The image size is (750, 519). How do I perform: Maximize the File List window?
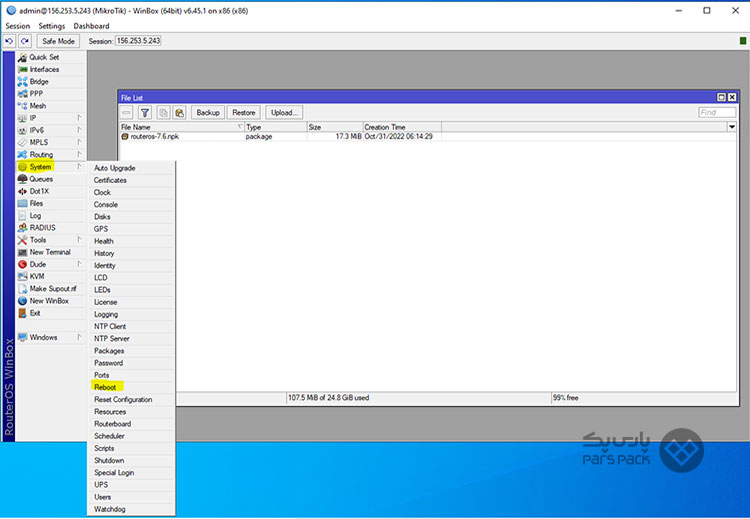click(721, 98)
